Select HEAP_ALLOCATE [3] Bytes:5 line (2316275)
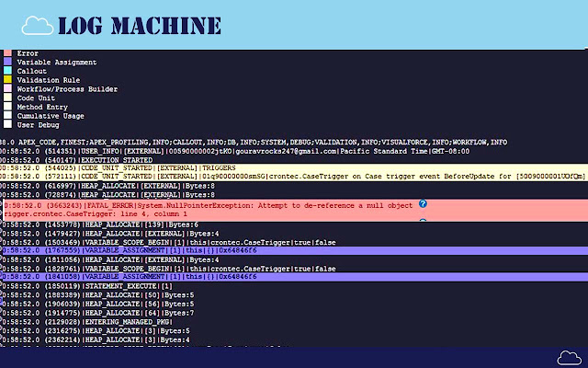The width and height of the screenshot is (588, 368). (96, 331)
